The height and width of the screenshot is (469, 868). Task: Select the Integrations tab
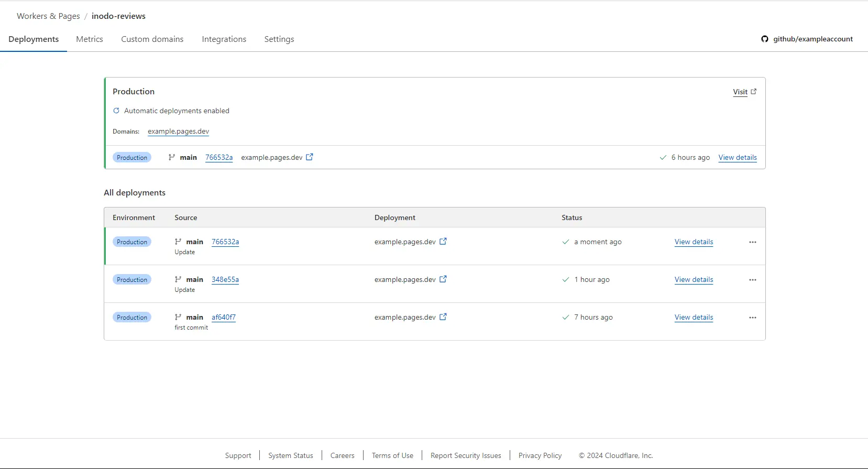tap(224, 39)
